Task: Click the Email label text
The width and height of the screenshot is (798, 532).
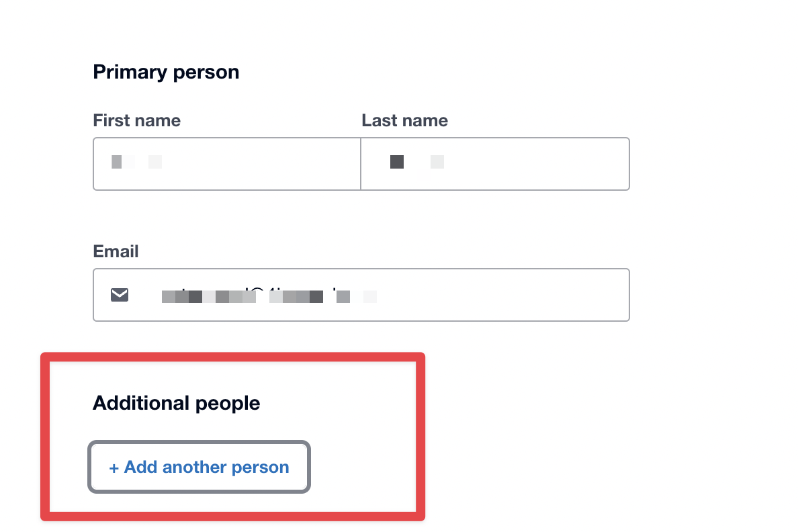Action: click(116, 251)
